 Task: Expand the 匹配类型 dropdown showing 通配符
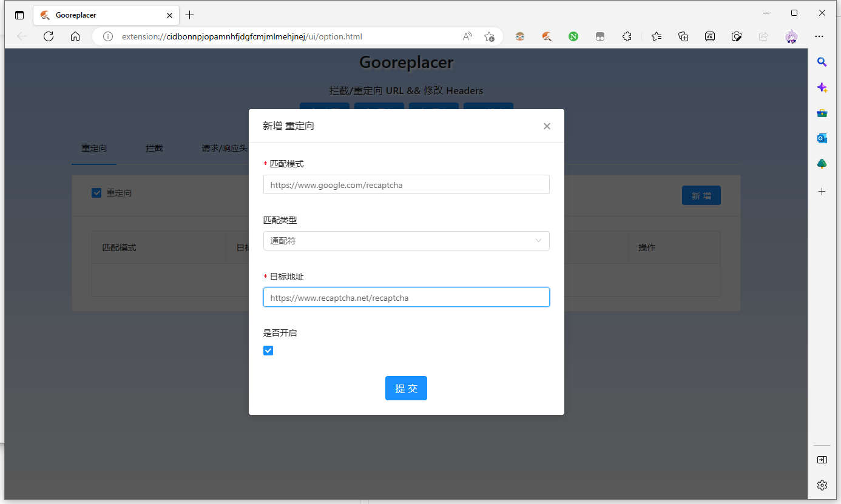(406, 241)
